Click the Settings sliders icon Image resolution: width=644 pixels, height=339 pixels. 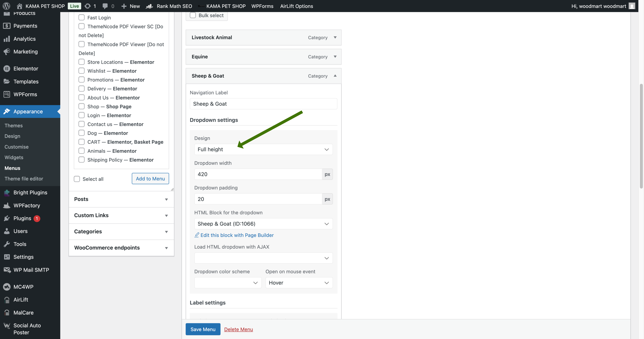[x=7, y=257]
